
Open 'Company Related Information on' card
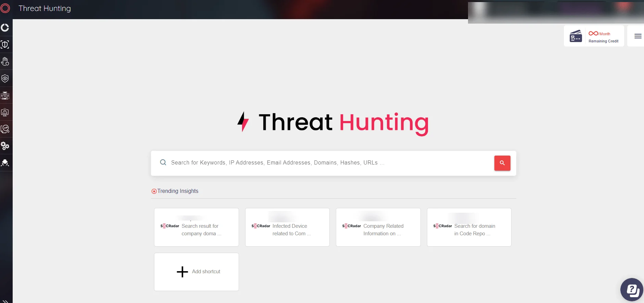click(378, 227)
